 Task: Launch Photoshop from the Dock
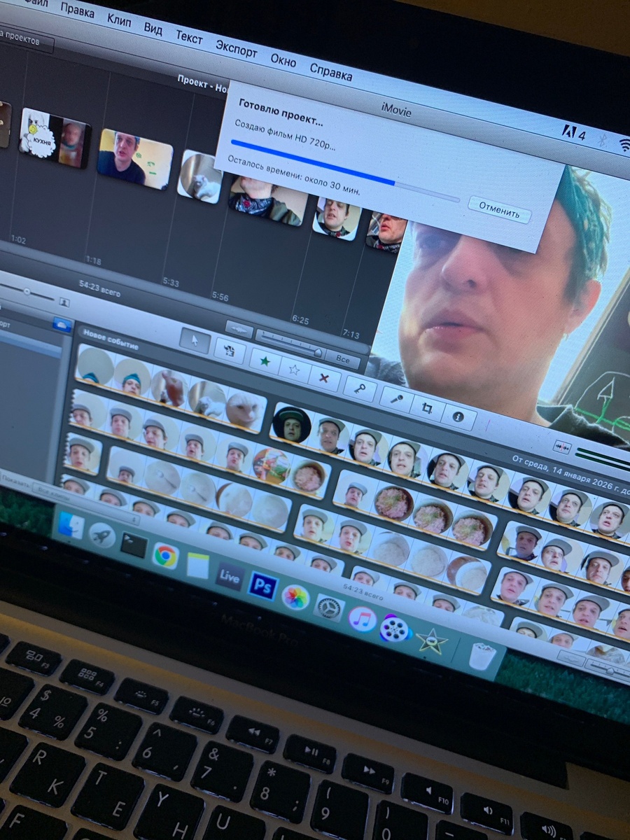263,586
